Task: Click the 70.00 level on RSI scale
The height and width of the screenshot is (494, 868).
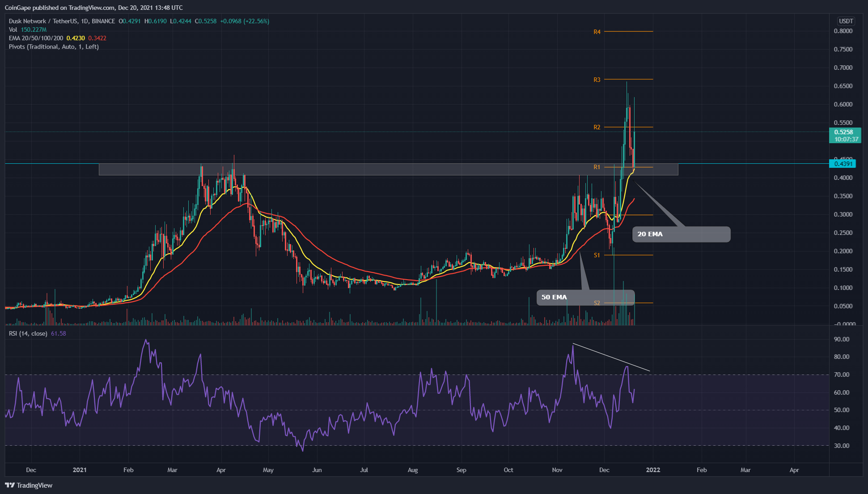Action: click(x=842, y=375)
